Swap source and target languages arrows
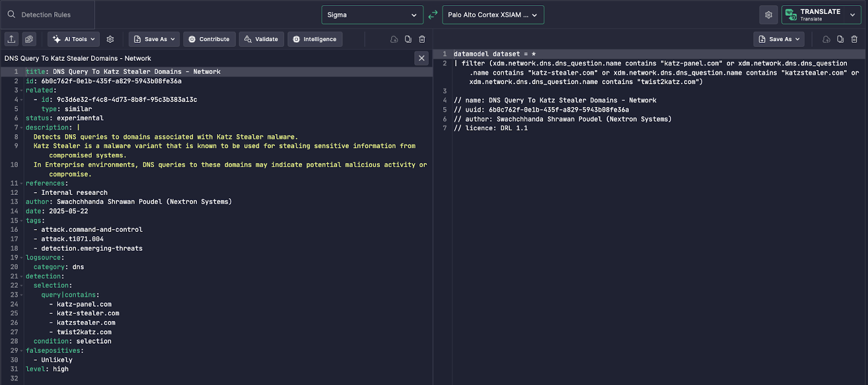The height and width of the screenshot is (385, 868). 432,15
